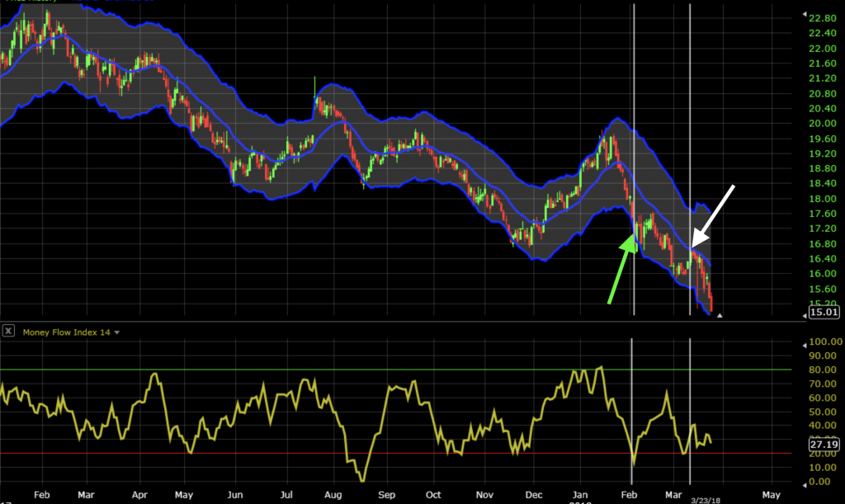Click the 3/23/18 date label
This screenshot has height=504, width=845.
tap(706, 500)
